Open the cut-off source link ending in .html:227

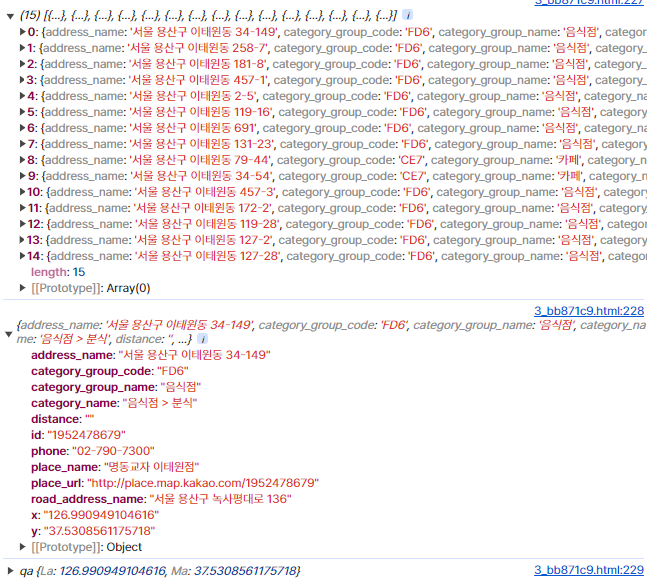coord(589,2)
